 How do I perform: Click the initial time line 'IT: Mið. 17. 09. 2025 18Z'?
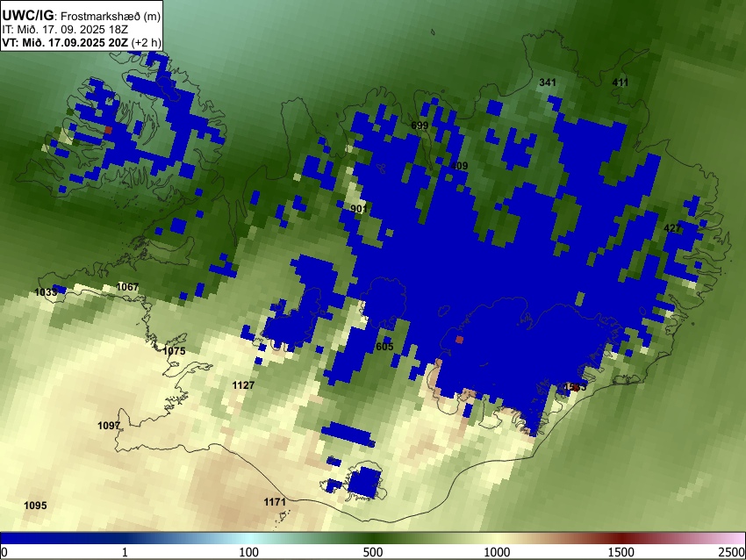(x=65, y=30)
